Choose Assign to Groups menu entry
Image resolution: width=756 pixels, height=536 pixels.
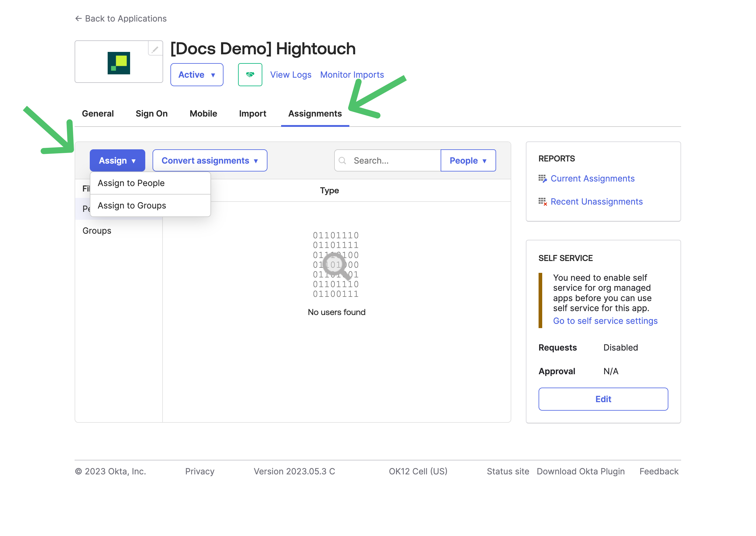coord(150,205)
